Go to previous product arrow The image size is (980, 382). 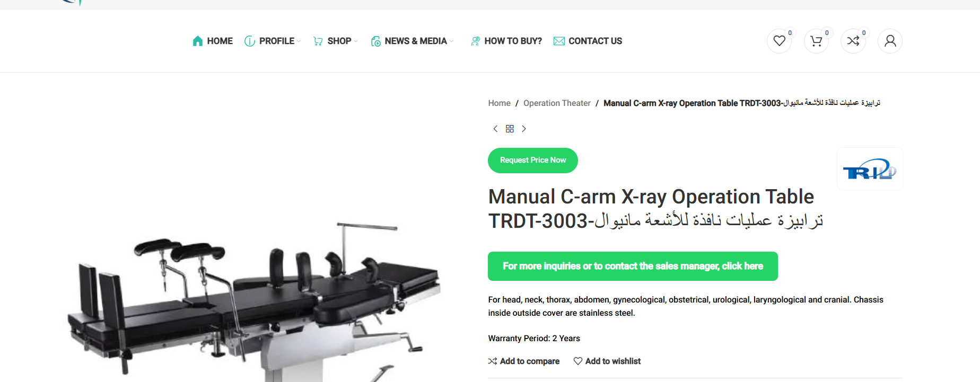coord(495,129)
